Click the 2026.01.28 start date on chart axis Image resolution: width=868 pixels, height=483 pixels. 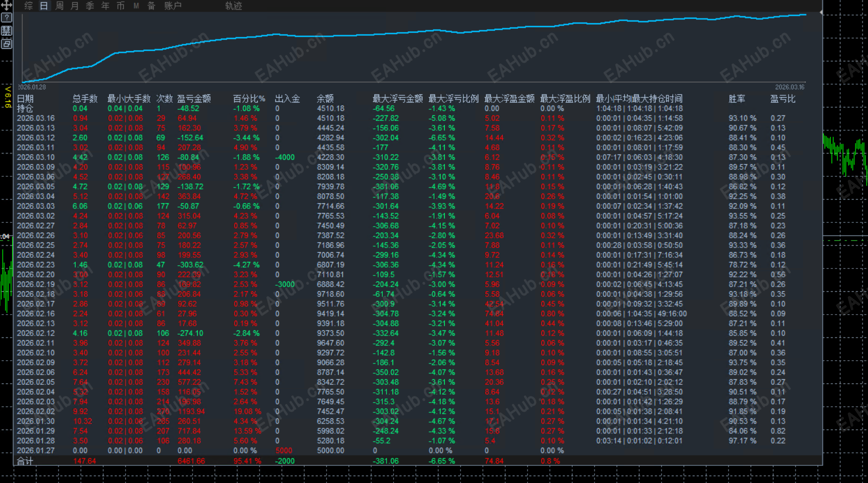pyautogui.click(x=32, y=87)
